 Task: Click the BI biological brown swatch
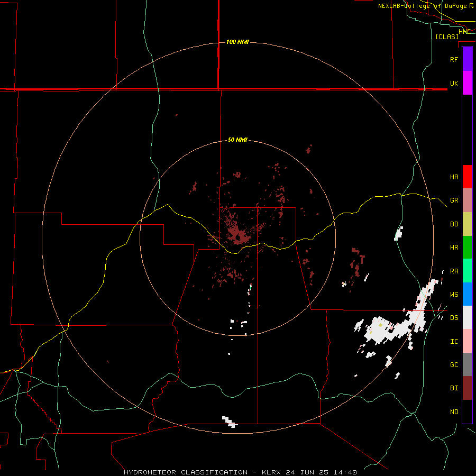tap(467, 388)
